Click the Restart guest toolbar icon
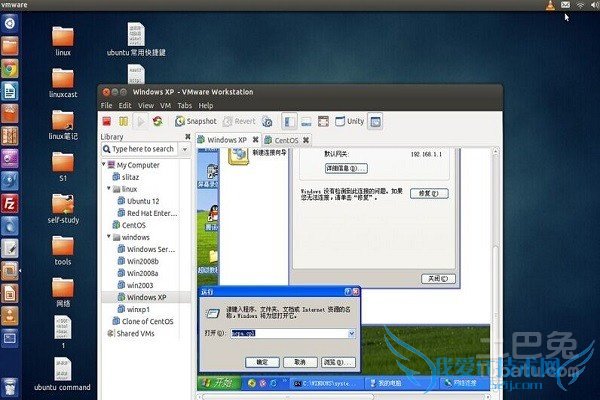The image size is (600, 400). click(x=157, y=121)
